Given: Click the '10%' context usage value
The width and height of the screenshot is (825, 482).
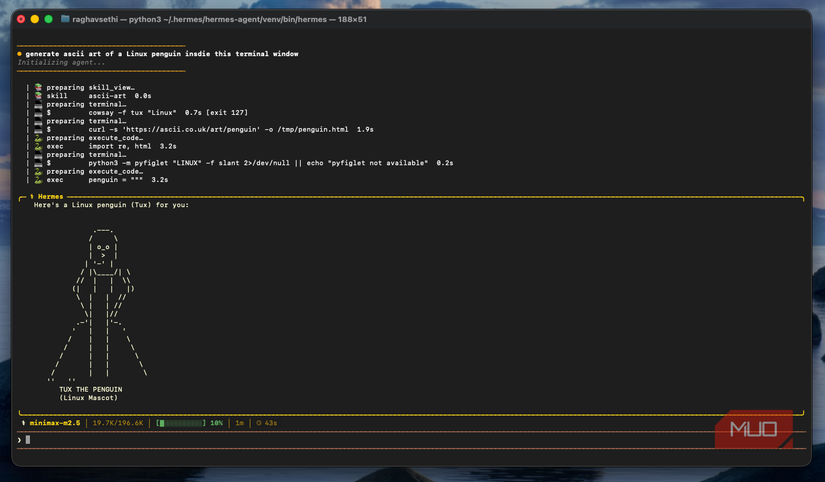Looking at the screenshot, I should (x=217, y=423).
